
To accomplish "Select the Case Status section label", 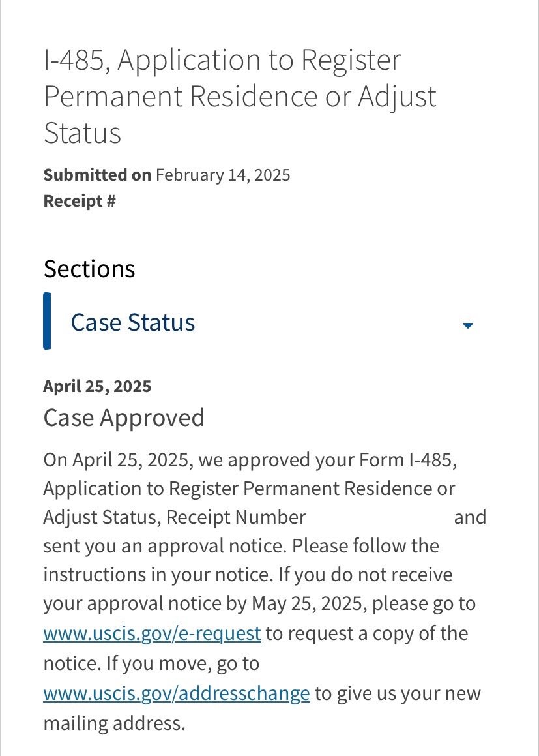I will pyautogui.click(x=132, y=323).
